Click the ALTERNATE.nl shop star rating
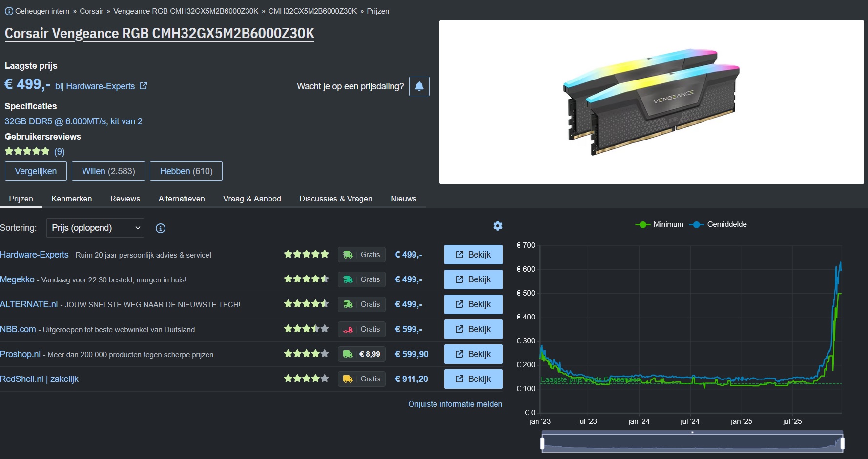The height and width of the screenshot is (459, 868). click(x=307, y=304)
